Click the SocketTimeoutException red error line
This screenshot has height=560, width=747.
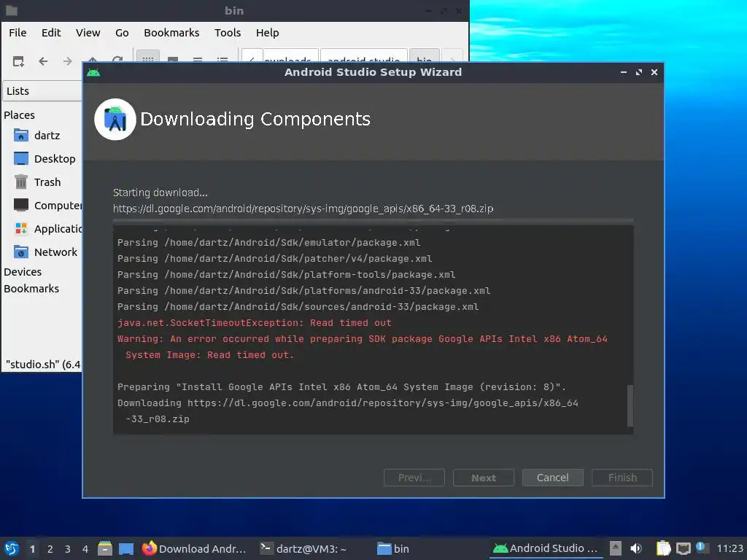[255, 323]
